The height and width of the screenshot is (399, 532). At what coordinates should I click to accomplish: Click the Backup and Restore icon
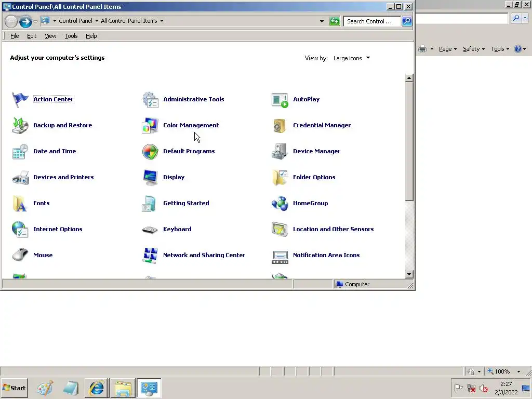[20, 125]
